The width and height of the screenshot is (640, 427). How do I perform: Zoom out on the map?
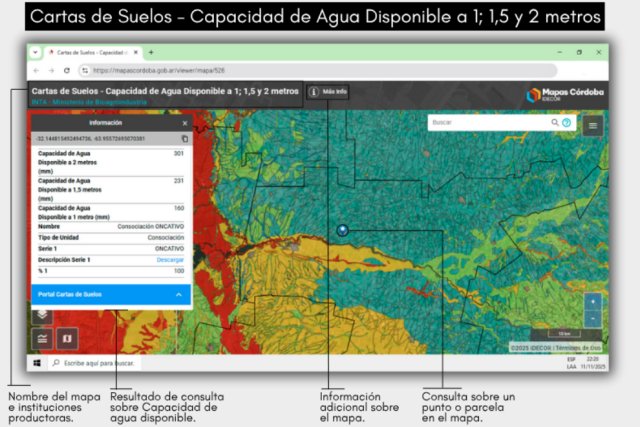tap(593, 317)
